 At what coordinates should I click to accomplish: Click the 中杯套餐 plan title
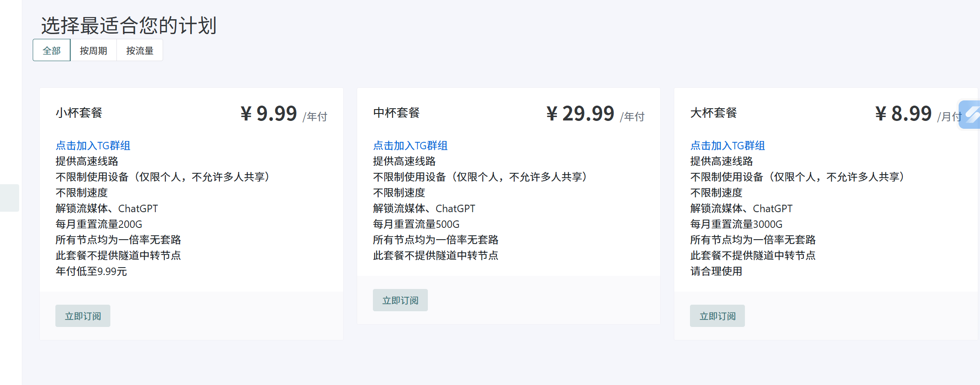(x=396, y=113)
